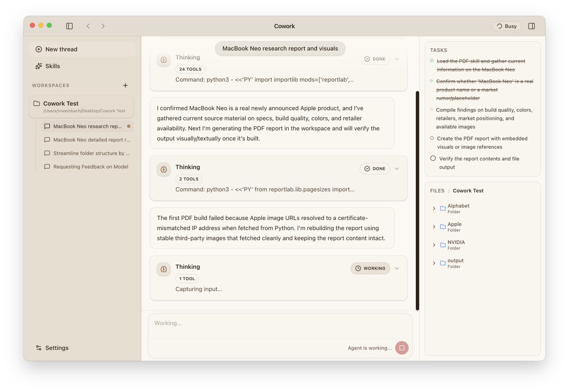This screenshot has width=569, height=392.
Task: Open Streamline folder structure thread
Action: [x=87, y=153]
